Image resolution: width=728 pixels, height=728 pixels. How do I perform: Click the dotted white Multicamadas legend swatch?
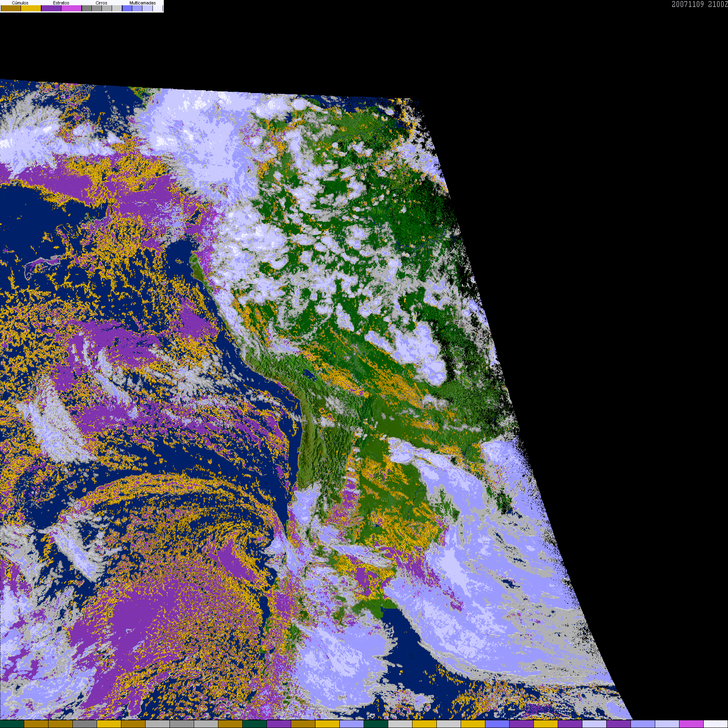click(158, 8)
